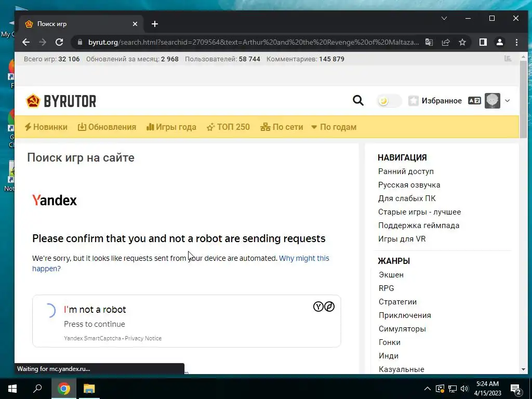This screenshot has height=399, width=532.
Task: Click the Yandex SmartCaptcha link
Action: (92, 338)
